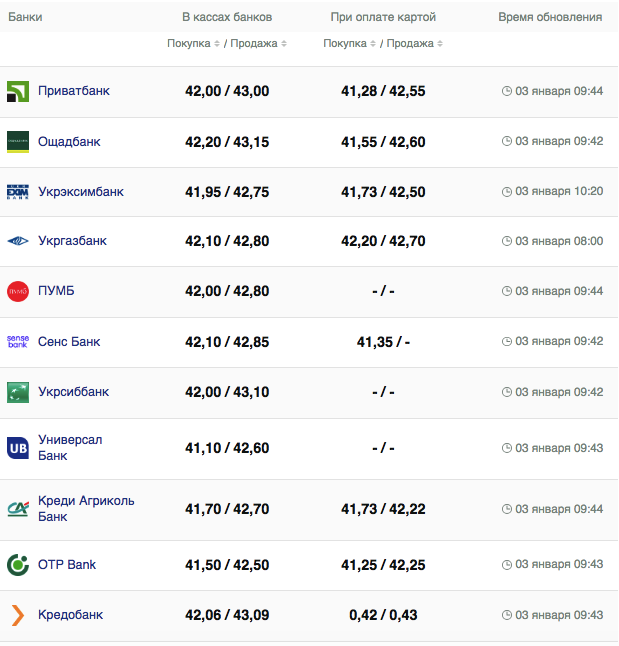Open the Приватбанк link
Viewport: 619px width, 646px height.
click(74, 91)
